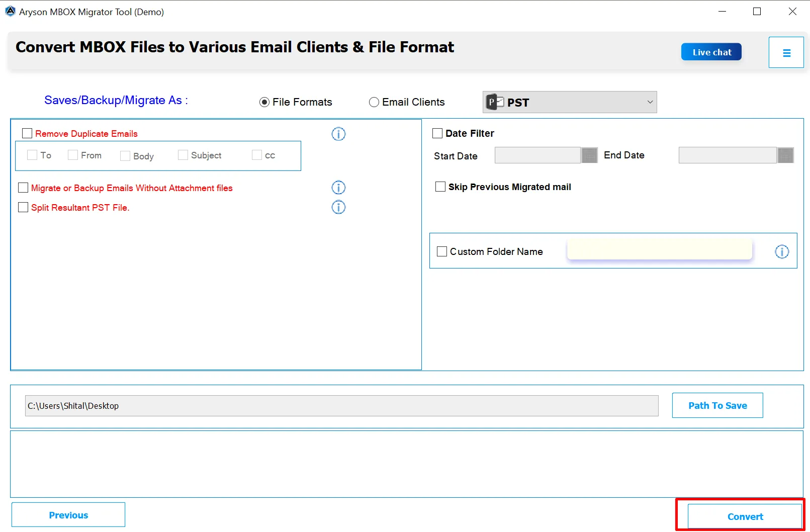Click the PST file format icon in the selector
Screen dimensions: 810x532
coord(495,102)
